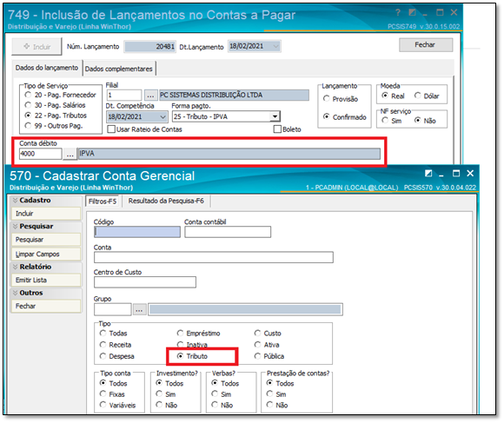Image resolution: width=504 pixels, height=423 pixels.
Task: Click the Emitir Lista button
Action: [x=46, y=280]
